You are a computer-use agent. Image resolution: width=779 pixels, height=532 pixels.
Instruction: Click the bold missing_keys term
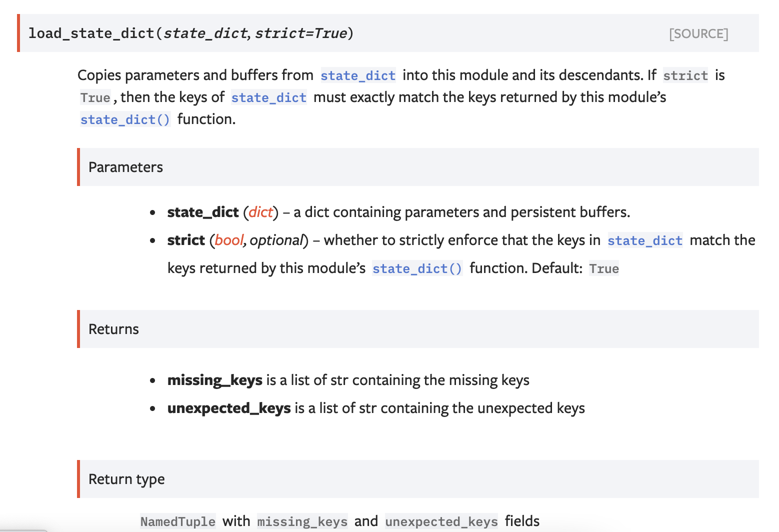(214, 380)
